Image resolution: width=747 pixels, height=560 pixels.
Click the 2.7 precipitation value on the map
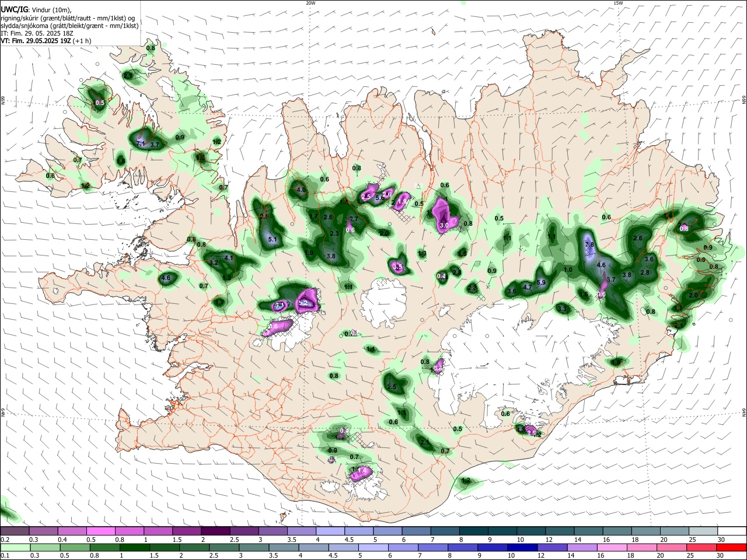[353, 219]
